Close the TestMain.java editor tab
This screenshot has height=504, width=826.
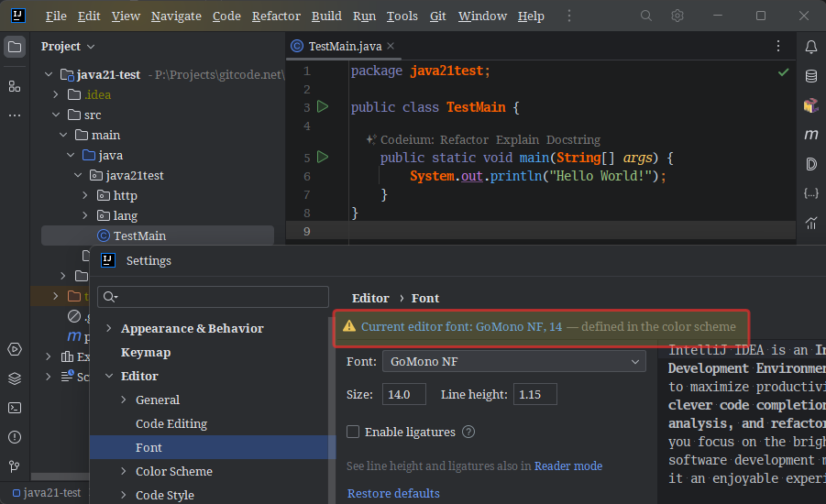click(391, 46)
